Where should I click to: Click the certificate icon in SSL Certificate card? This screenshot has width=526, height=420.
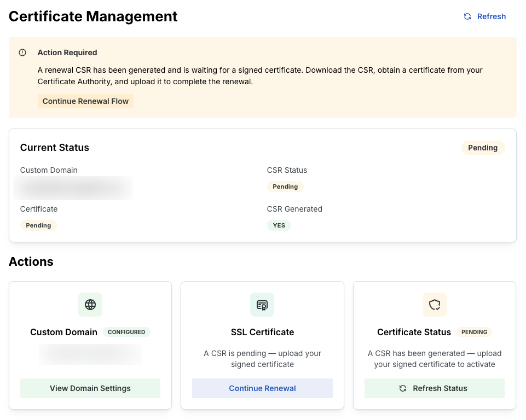coord(262,305)
